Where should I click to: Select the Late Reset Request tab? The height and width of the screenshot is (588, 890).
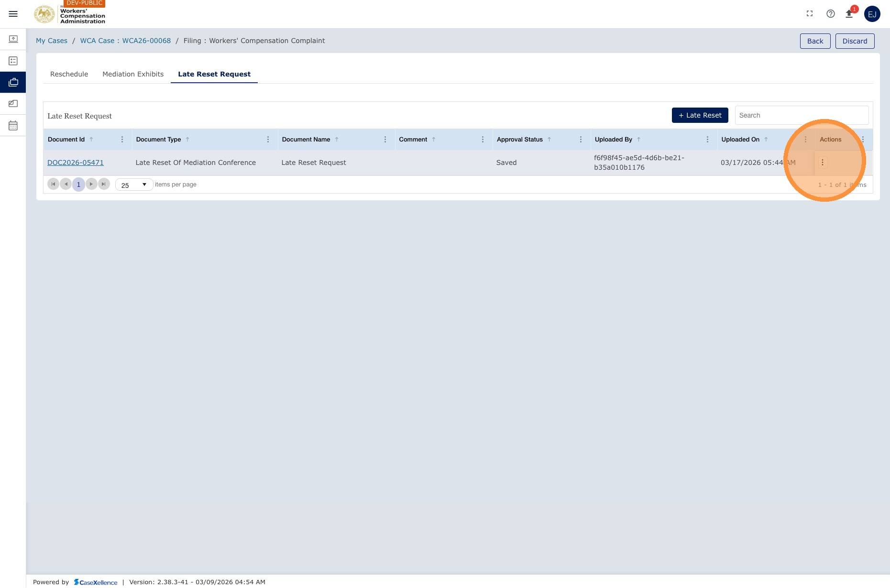[214, 74]
